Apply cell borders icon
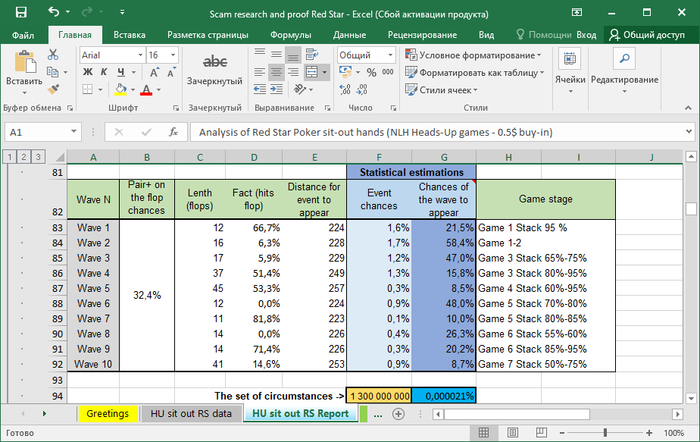Screen dimensions: 700x442 pos(88,90)
